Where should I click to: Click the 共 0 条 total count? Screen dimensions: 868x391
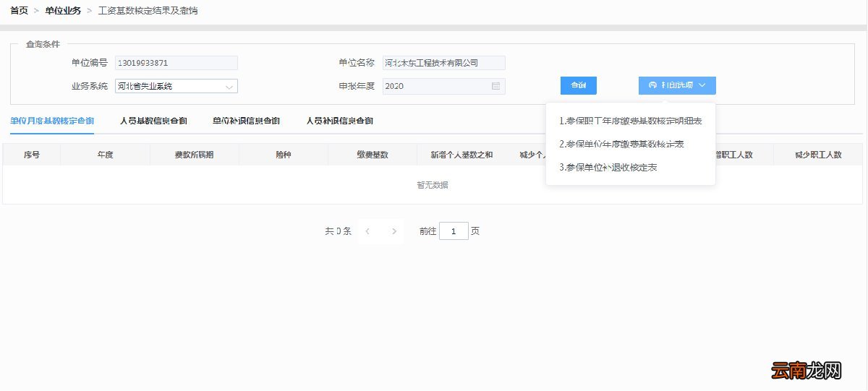338,231
